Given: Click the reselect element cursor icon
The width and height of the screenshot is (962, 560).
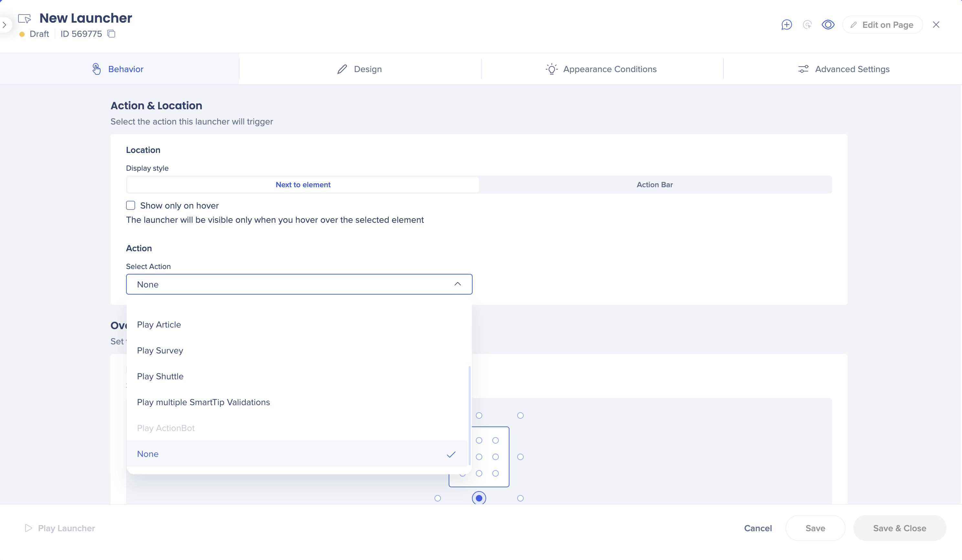Looking at the screenshot, I should coord(807,25).
